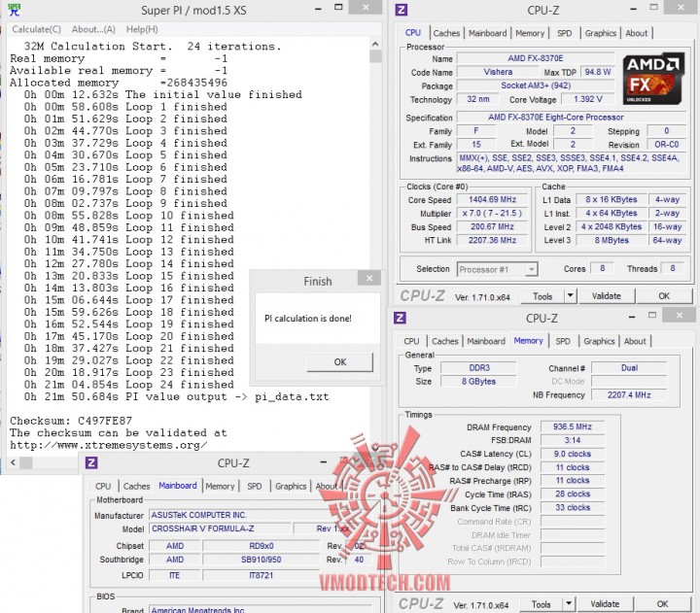Click OK in bottom-right CPU-Z window
700x613 pixels.
[x=662, y=604]
